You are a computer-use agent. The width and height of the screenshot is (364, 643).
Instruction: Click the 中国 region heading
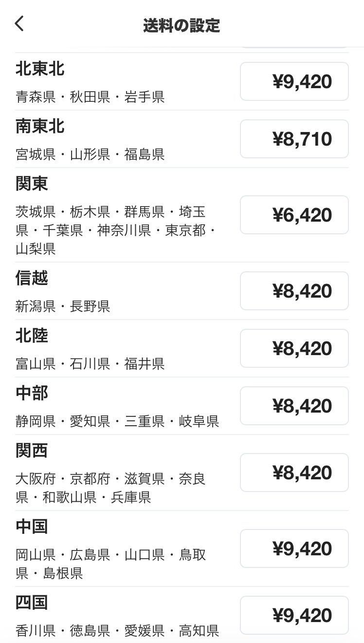coord(32,527)
